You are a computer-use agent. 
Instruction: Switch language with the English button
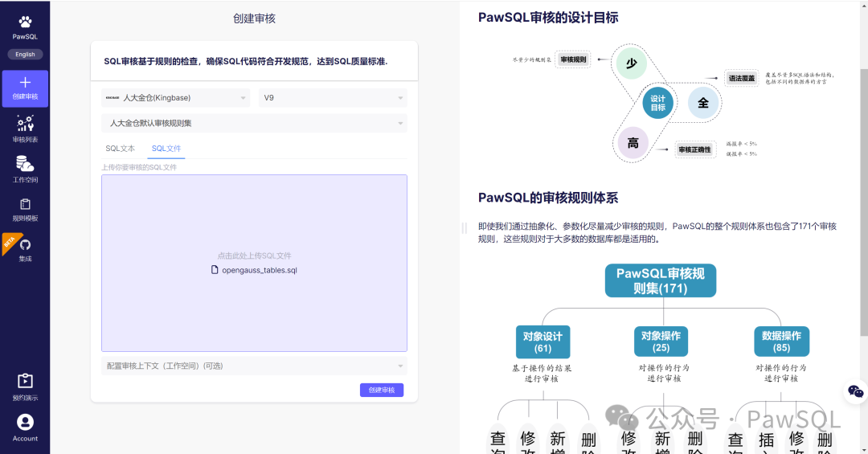[x=25, y=55]
